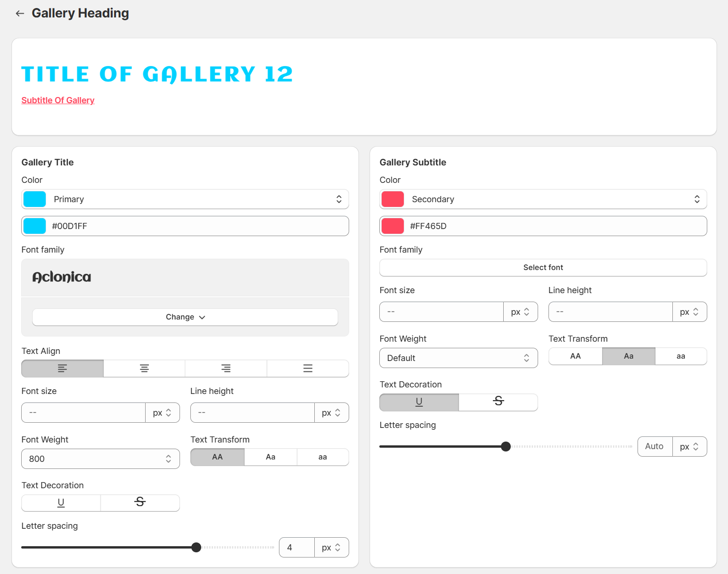Click the #FF465D subtitle color swatch

point(393,226)
